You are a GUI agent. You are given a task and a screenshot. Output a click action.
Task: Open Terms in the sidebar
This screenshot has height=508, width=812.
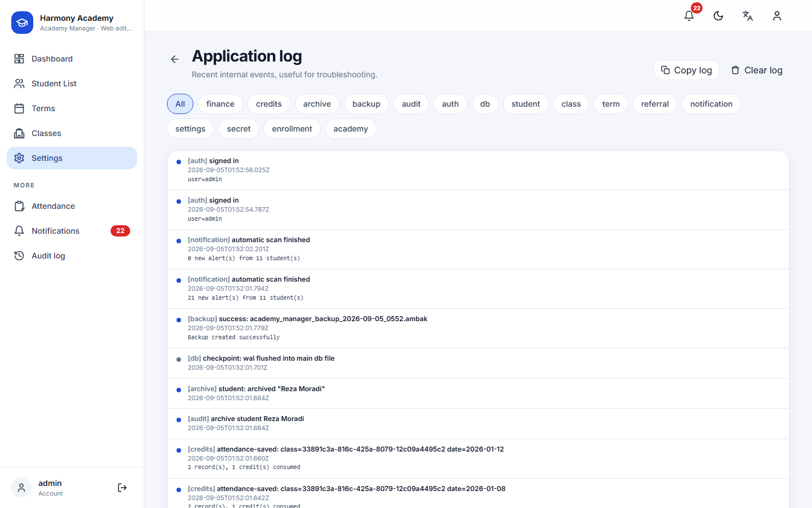point(72,108)
